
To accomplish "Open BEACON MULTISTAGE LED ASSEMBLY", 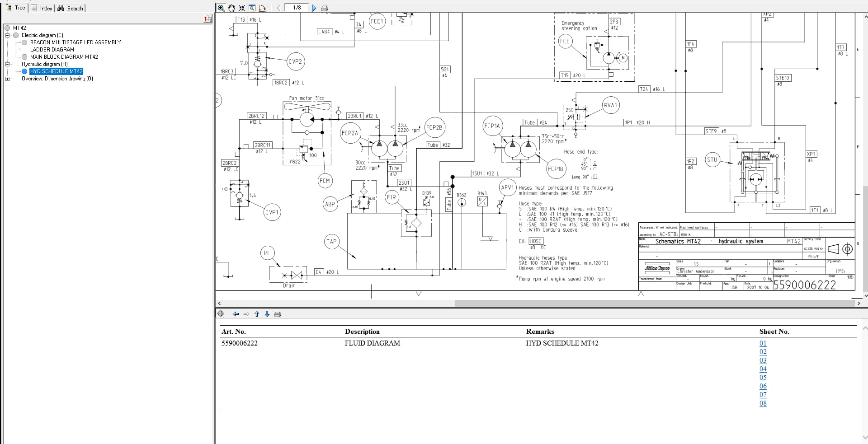I will (x=75, y=42).
